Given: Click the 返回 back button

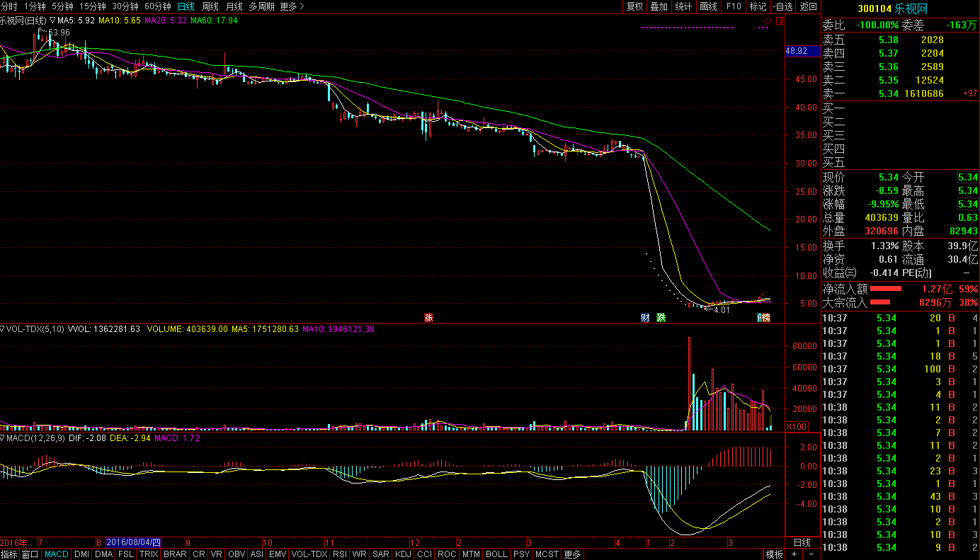Looking at the screenshot, I should pyautogui.click(x=808, y=6).
